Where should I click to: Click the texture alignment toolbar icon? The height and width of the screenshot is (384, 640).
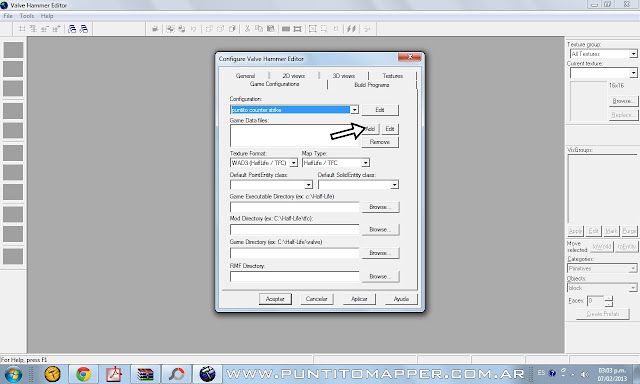(x=351, y=29)
